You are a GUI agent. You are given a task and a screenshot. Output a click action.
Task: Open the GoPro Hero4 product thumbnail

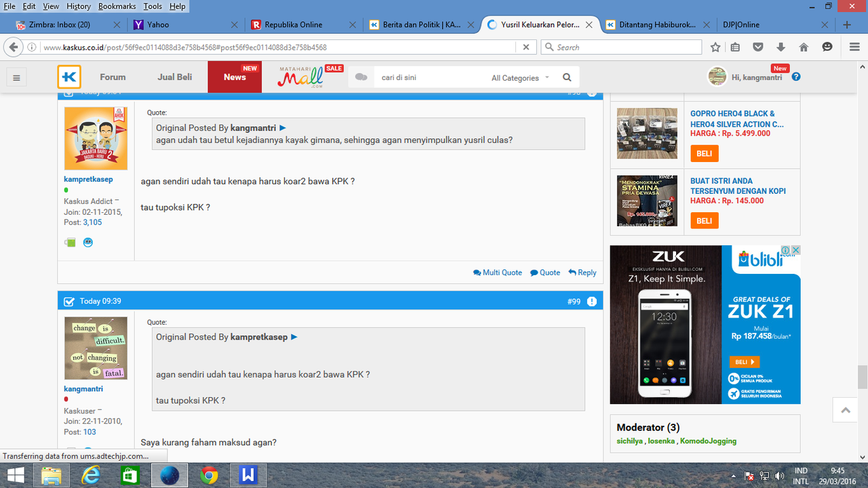tap(647, 134)
